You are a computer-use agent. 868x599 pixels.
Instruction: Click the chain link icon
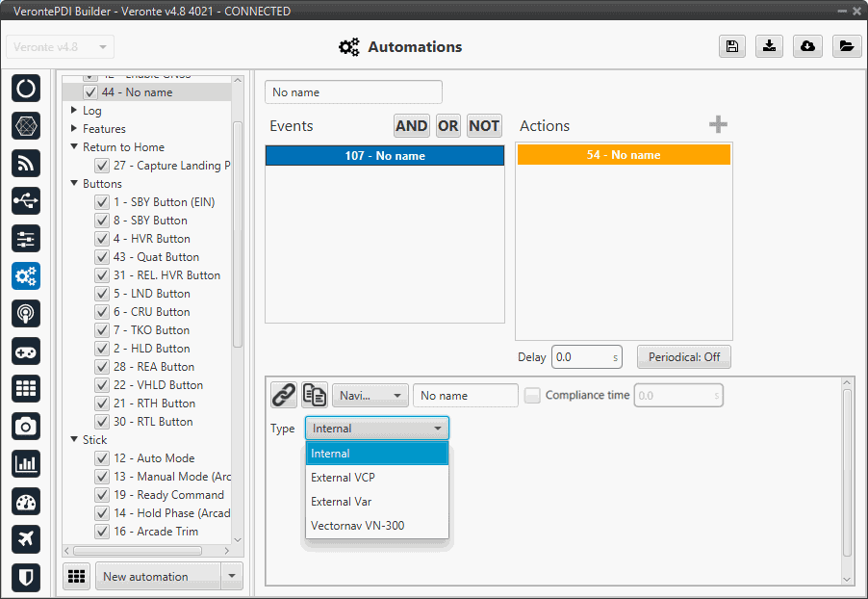(283, 395)
